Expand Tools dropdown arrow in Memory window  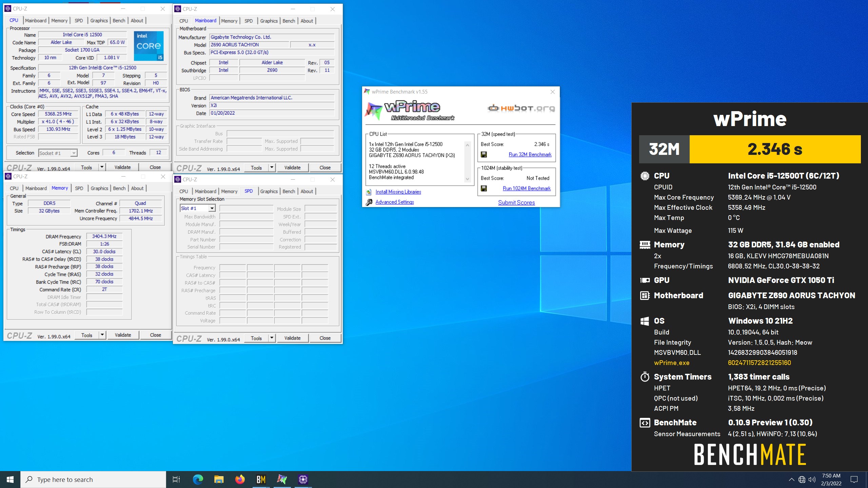click(x=102, y=335)
